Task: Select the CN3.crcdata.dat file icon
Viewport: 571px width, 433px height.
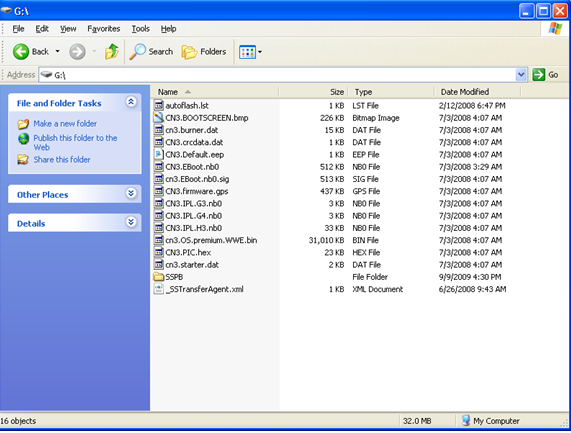Action: 158,142
